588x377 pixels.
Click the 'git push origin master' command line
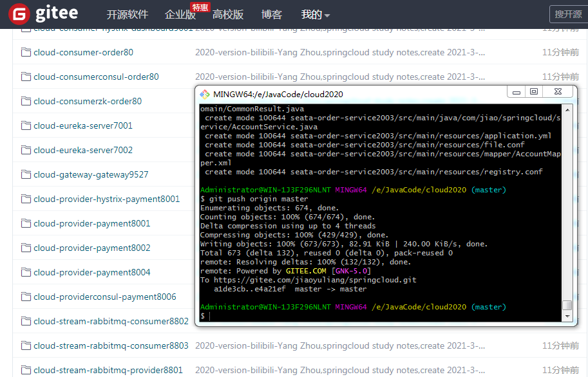254,199
